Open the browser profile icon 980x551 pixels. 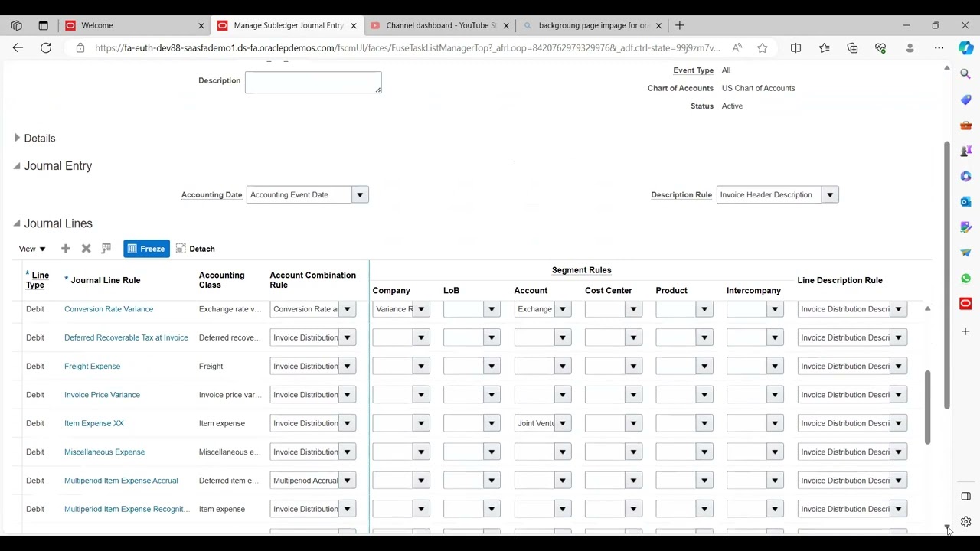click(x=910, y=48)
